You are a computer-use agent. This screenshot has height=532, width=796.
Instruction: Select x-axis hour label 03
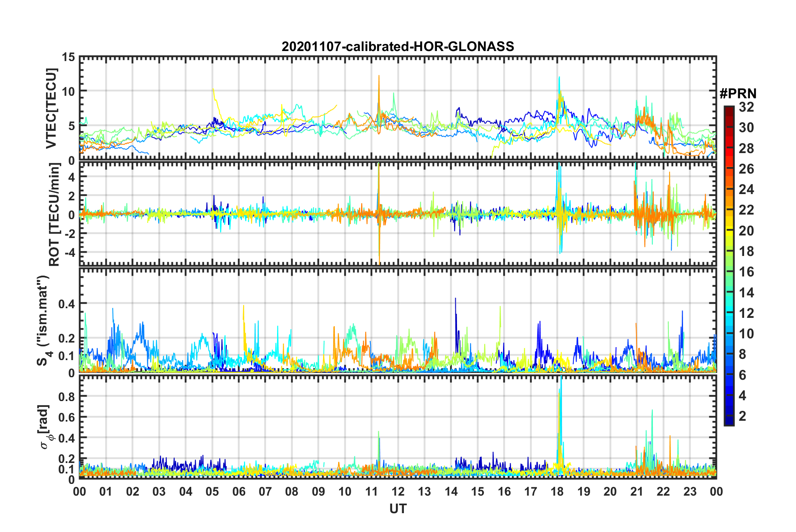pyautogui.click(x=159, y=491)
